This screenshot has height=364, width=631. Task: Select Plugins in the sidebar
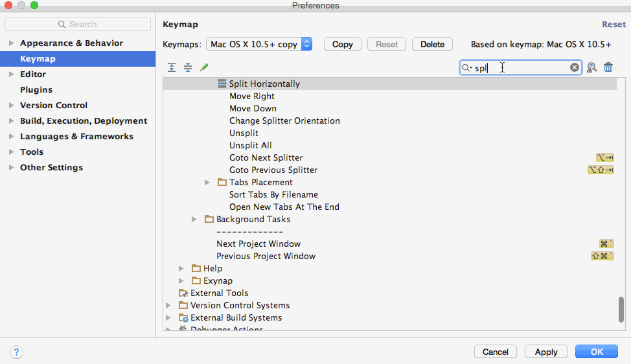pyautogui.click(x=36, y=90)
